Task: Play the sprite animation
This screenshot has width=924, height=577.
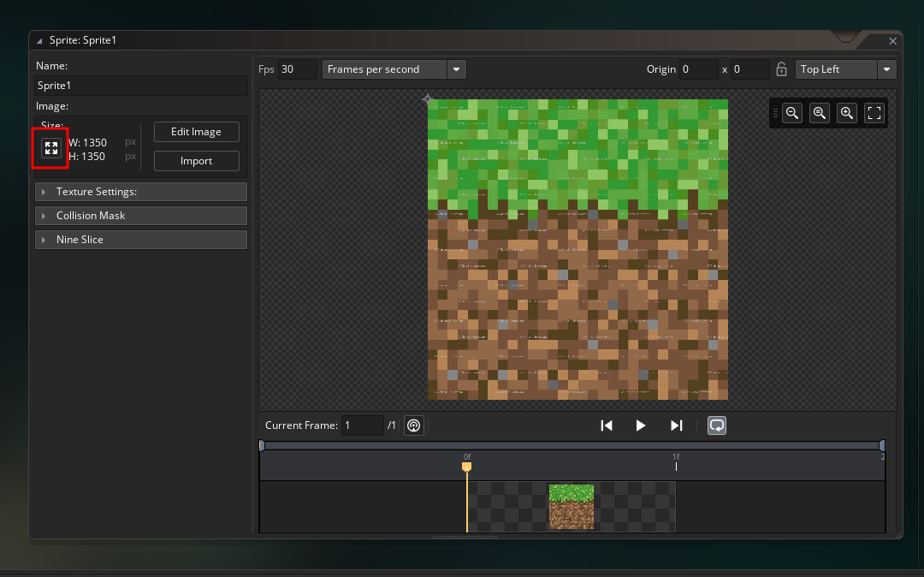Action: pos(641,425)
